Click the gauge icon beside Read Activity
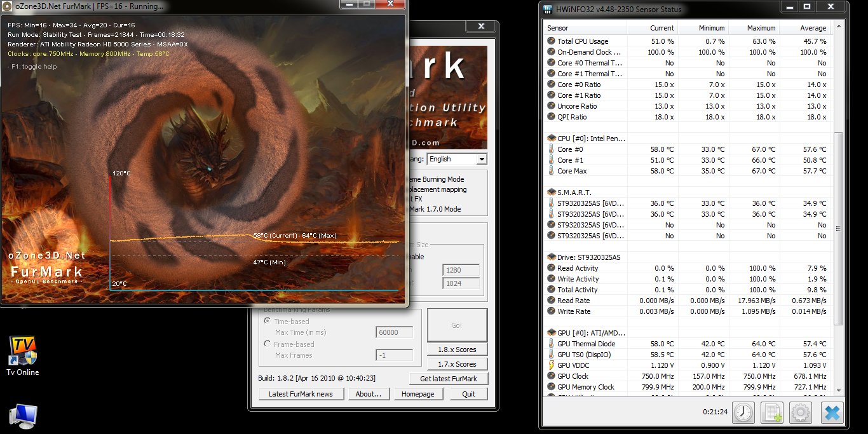868x434 pixels. [x=551, y=268]
